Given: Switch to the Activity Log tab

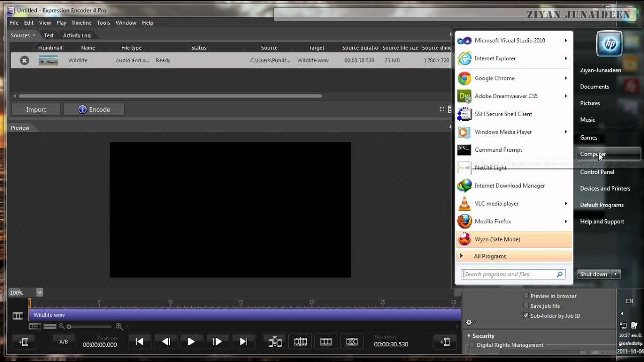Looking at the screenshot, I should point(77,35).
